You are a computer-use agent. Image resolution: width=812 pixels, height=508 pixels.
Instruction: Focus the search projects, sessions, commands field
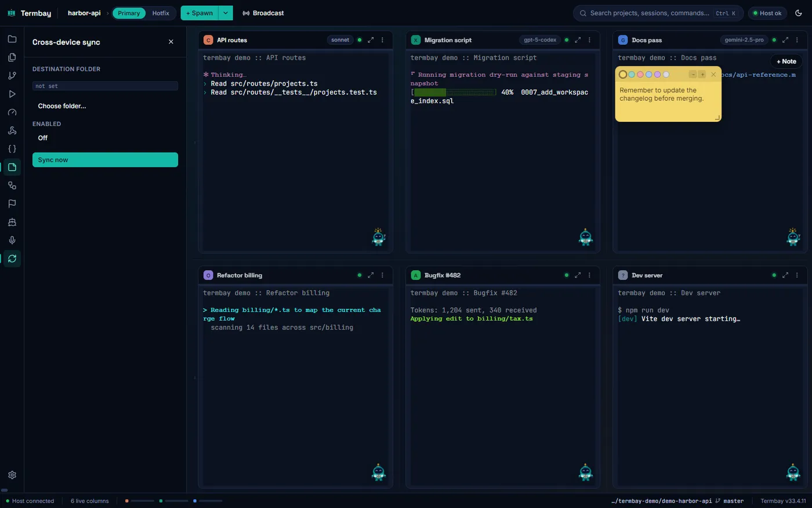pyautogui.click(x=658, y=13)
